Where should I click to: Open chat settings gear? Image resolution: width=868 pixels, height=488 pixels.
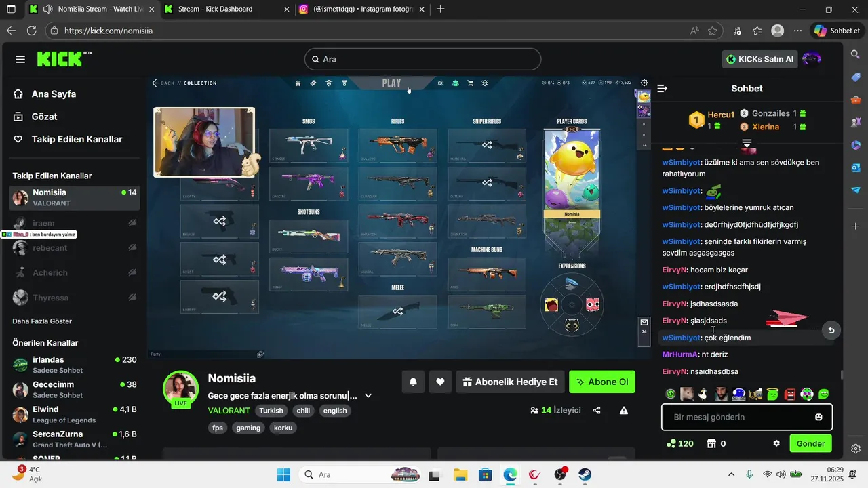point(776,443)
